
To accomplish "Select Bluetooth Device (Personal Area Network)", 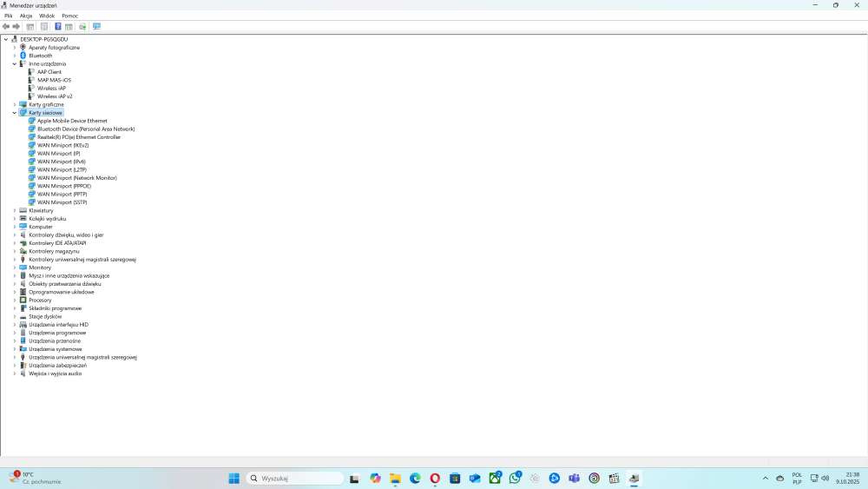I will [86, 129].
